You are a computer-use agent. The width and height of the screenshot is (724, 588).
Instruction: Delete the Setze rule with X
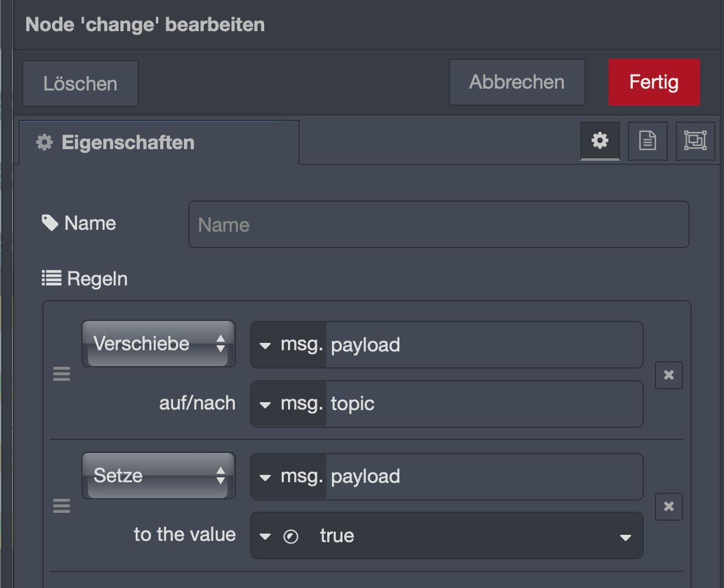[668, 507]
